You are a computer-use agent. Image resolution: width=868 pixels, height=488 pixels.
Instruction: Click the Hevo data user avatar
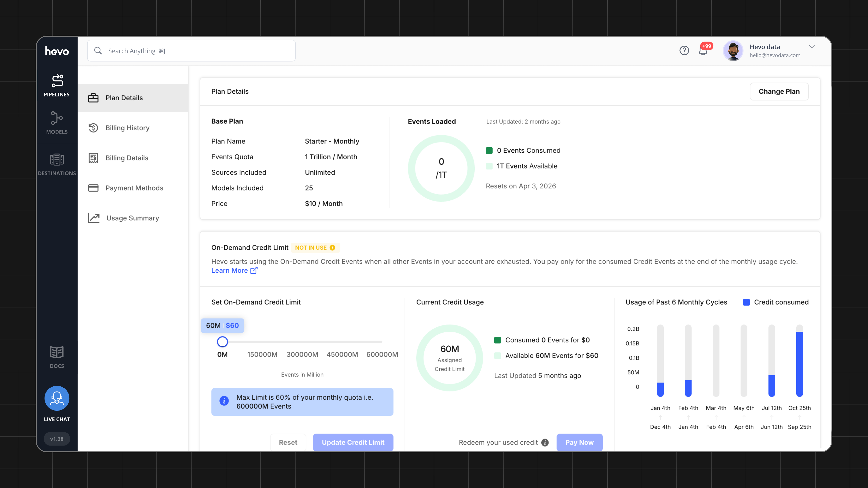[x=733, y=51]
